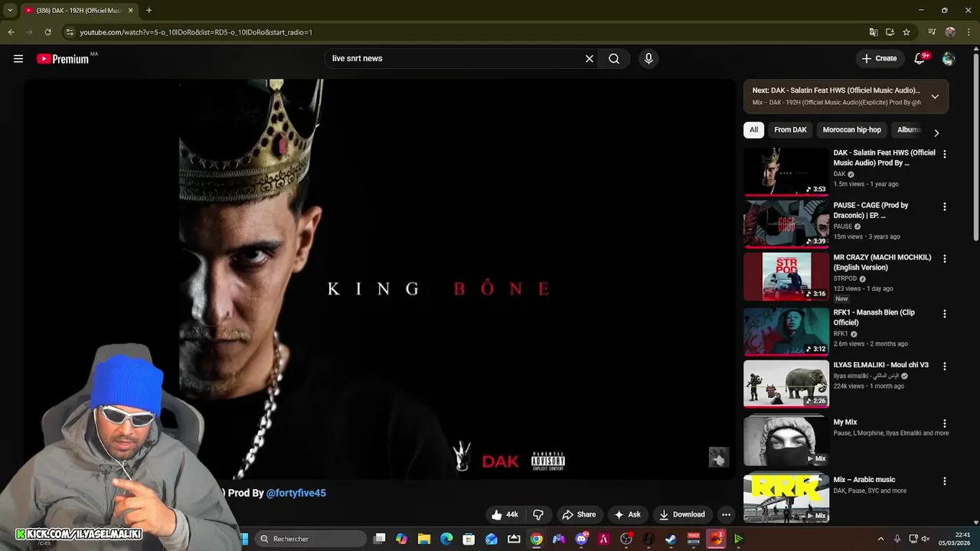Bookmark this page with star icon
This screenshot has height=551, width=980.
pyautogui.click(x=906, y=32)
